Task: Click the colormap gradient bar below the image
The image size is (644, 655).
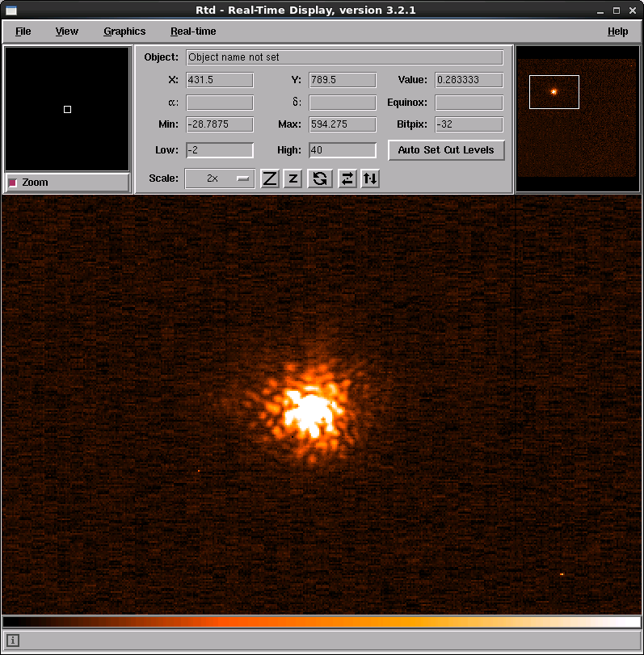Action: [x=322, y=622]
